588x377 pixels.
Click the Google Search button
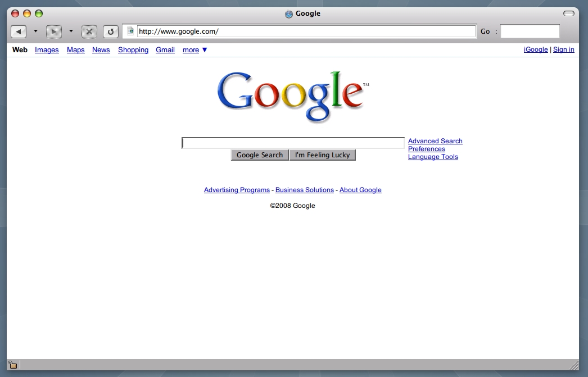(260, 155)
